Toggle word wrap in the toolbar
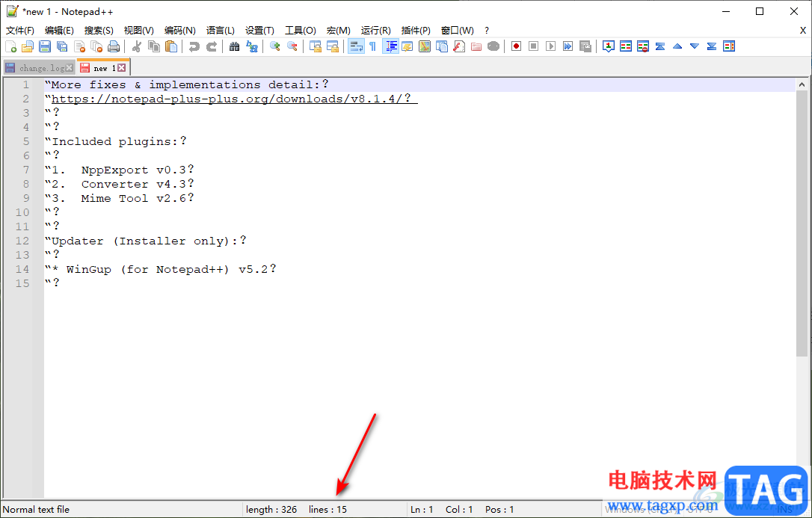This screenshot has width=812, height=518. coord(356,46)
